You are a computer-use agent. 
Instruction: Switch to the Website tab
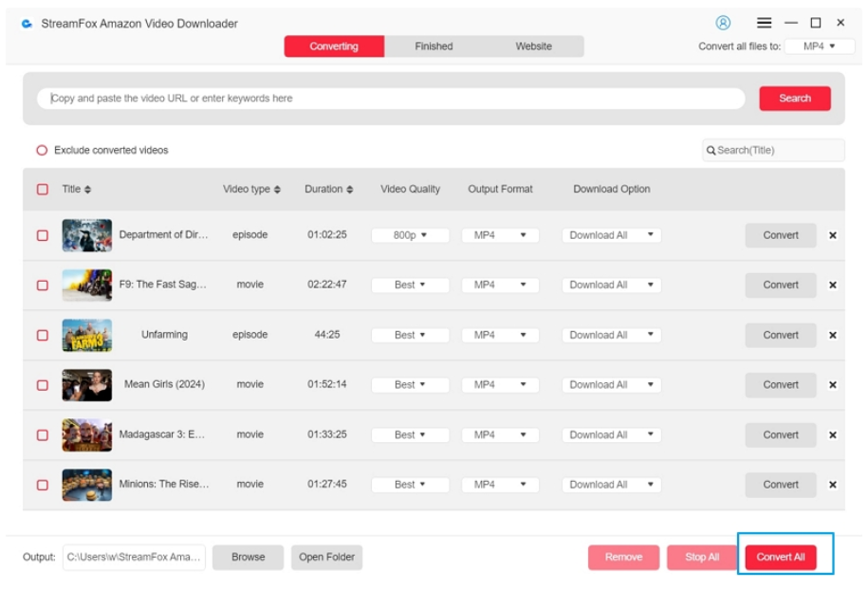(x=534, y=46)
